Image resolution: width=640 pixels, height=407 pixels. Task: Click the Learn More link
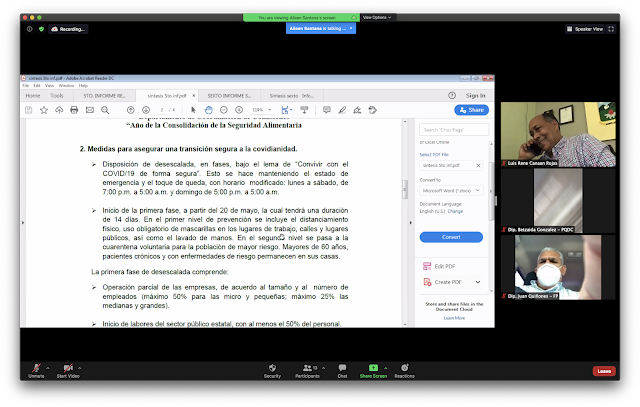coord(454,318)
